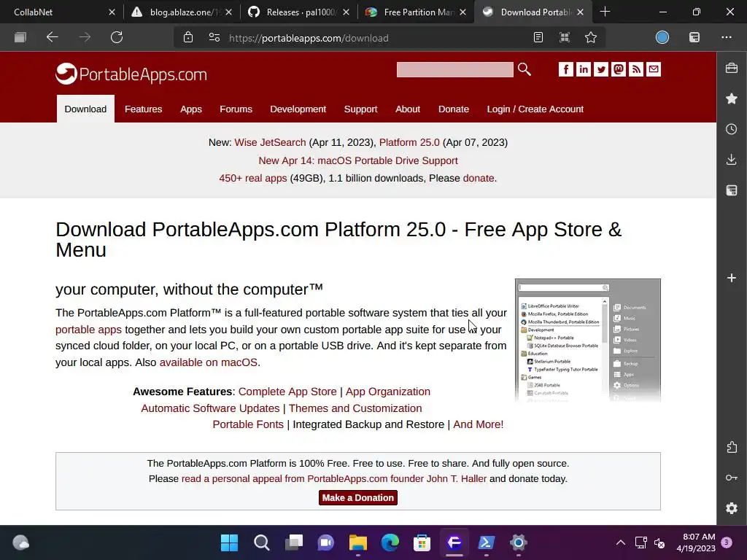The width and height of the screenshot is (747, 560).
Task: Open the browser profile avatar icon
Action: [x=662, y=37]
